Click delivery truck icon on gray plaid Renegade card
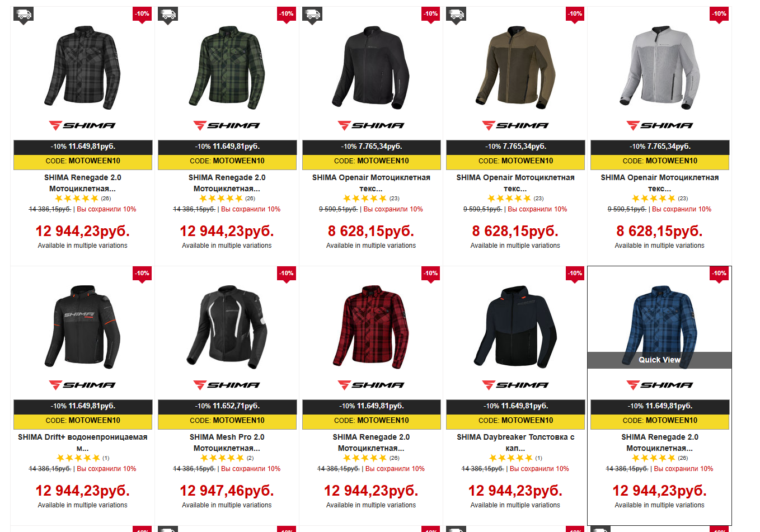 pyautogui.click(x=24, y=16)
